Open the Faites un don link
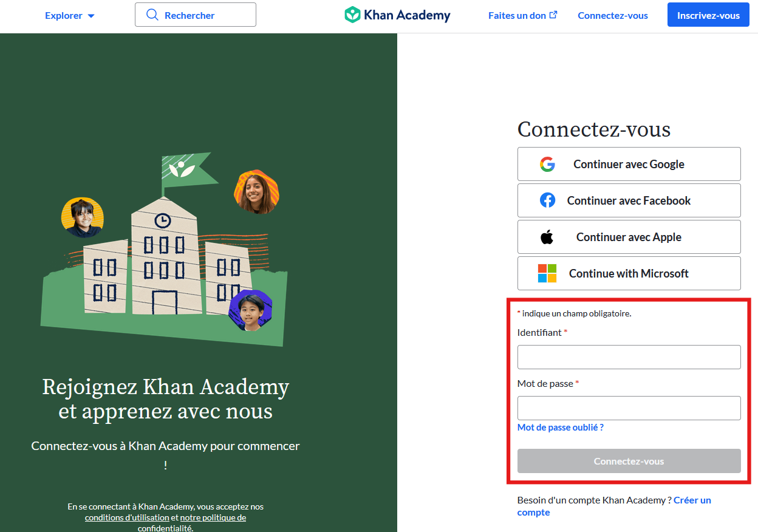Image resolution: width=758 pixels, height=532 pixels. click(522, 15)
